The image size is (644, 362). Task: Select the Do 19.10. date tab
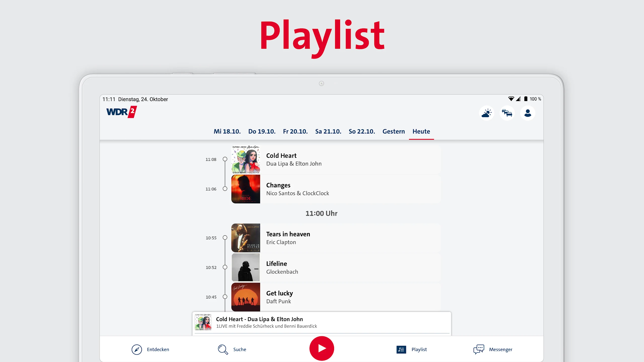tap(262, 131)
